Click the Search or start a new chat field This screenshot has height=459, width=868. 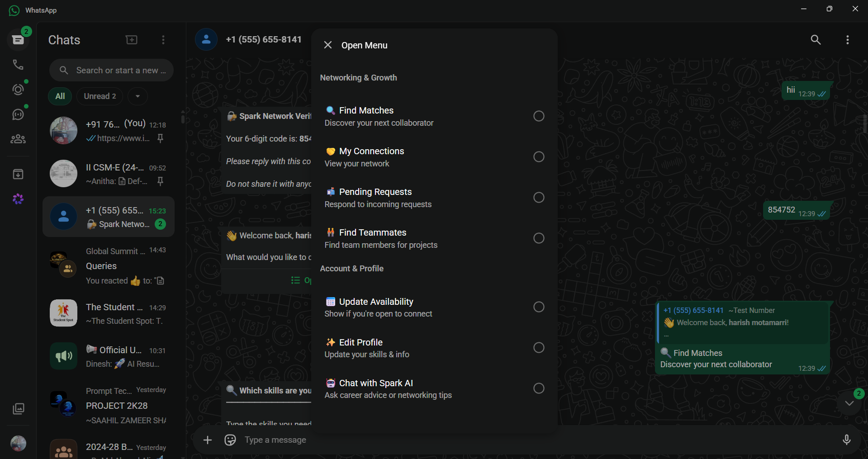(111, 71)
